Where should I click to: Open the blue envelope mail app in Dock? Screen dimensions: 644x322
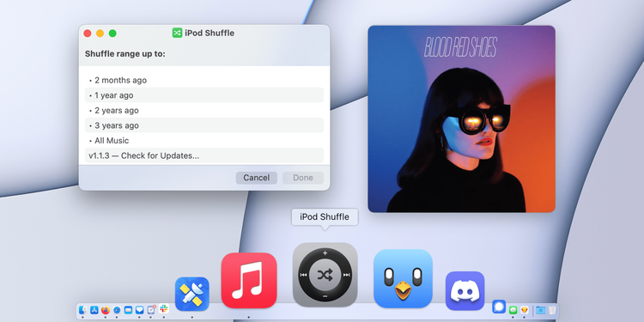click(x=140, y=310)
